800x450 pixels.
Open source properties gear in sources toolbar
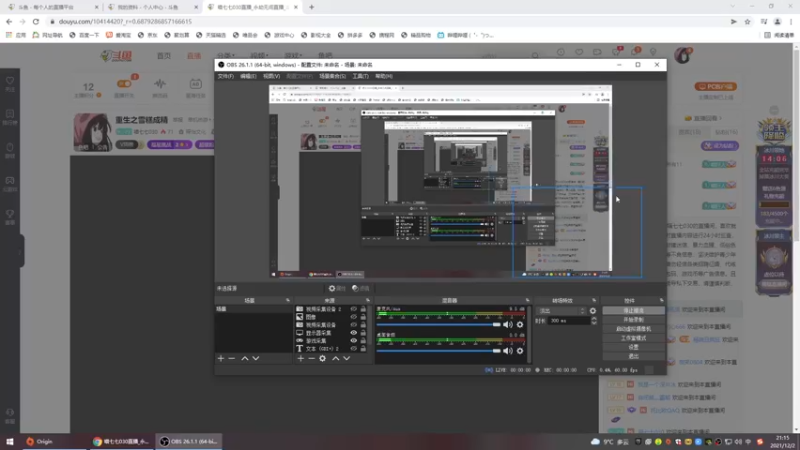click(322, 359)
